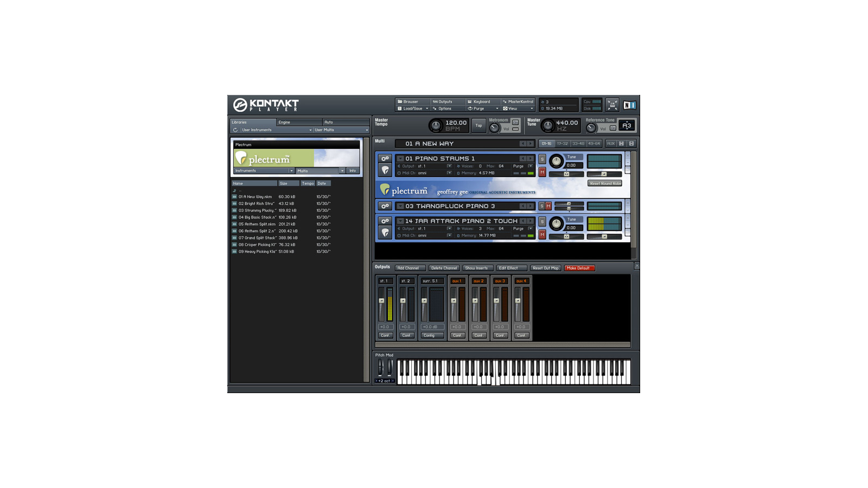Viewport: 868px width, 488px height.
Task: Mute the 14 Jar Attack Piano 2 Touch instrument
Action: (542, 234)
